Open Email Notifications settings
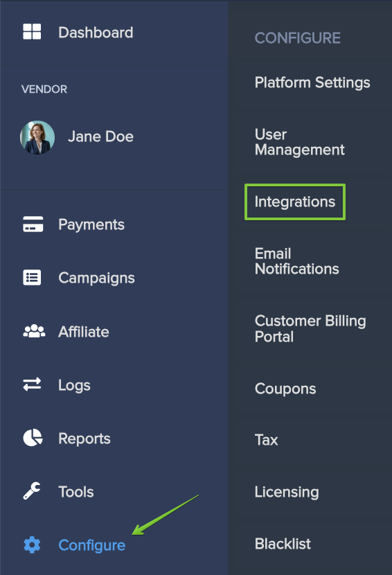This screenshot has height=575, width=392. coord(296,261)
